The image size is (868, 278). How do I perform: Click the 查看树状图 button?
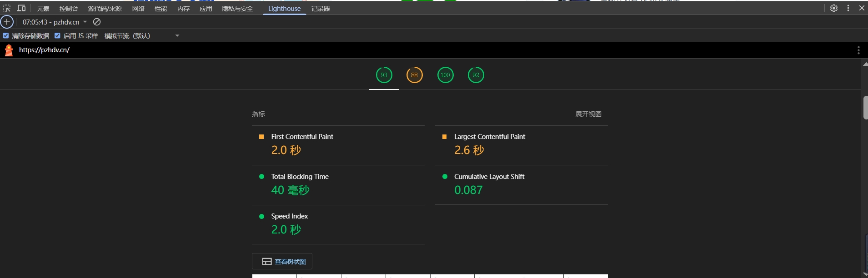(282, 261)
